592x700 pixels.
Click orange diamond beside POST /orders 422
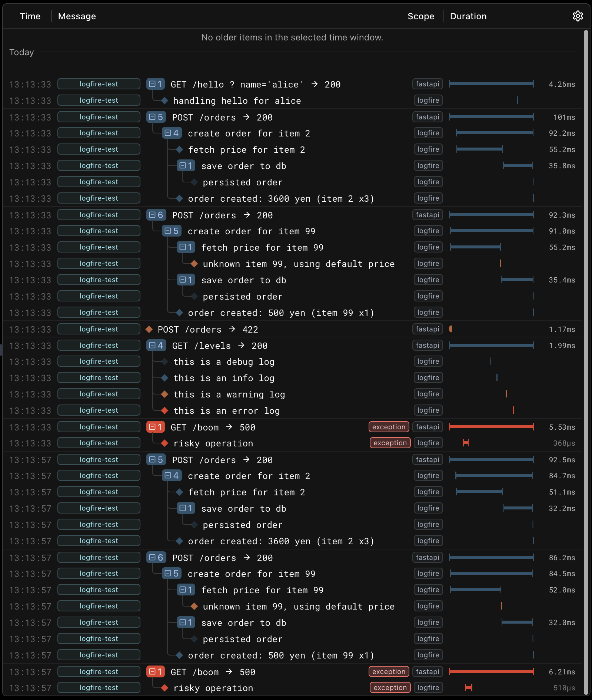(x=149, y=329)
